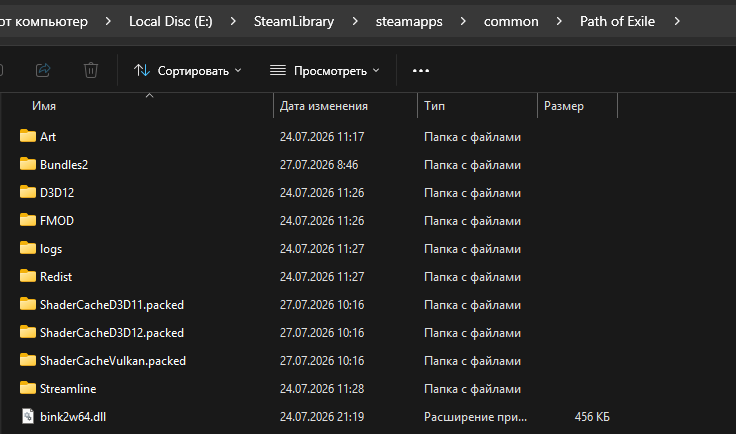
Task: Click the Delete trash can icon
Action: pos(91,70)
